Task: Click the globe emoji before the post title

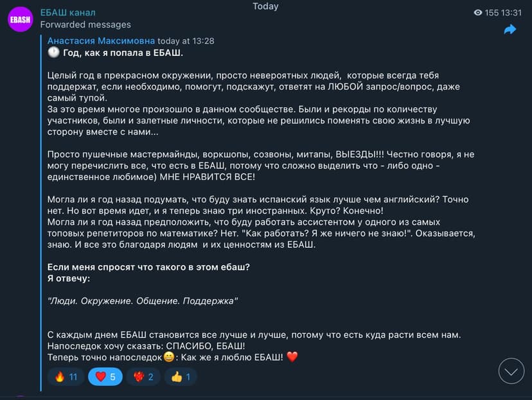Action: coord(53,53)
